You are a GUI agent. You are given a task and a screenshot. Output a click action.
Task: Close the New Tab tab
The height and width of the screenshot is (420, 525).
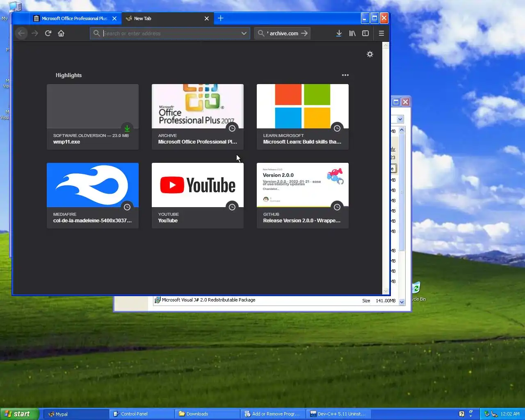pos(207,18)
